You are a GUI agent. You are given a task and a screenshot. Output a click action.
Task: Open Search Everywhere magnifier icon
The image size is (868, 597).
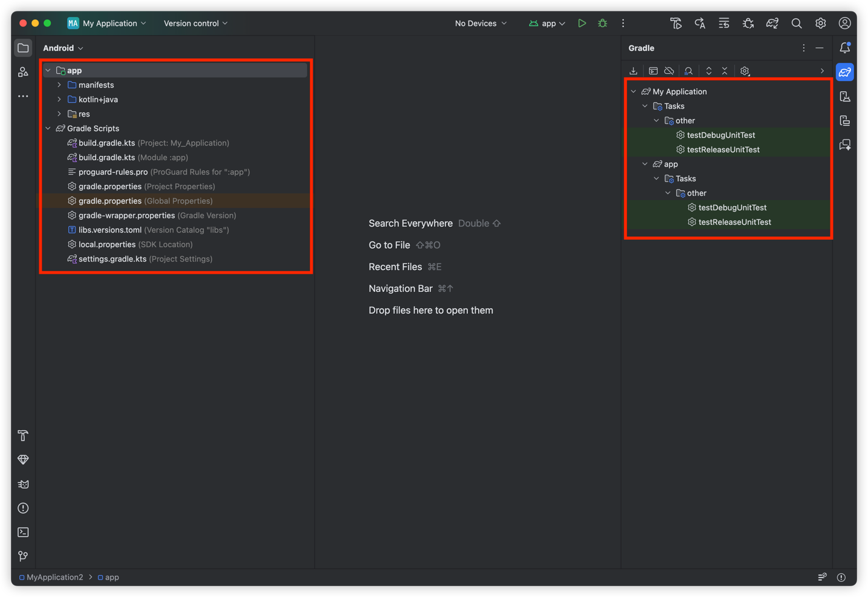click(796, 24)
